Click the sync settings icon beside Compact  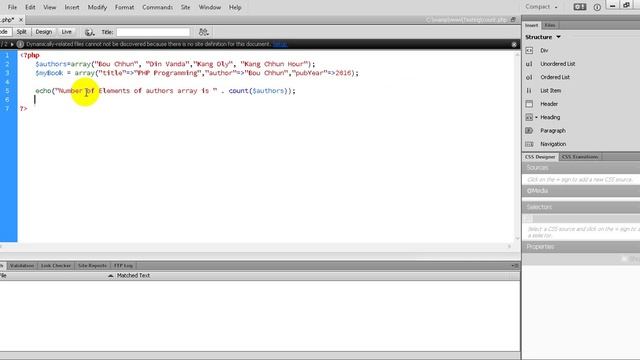coord(580,7)
